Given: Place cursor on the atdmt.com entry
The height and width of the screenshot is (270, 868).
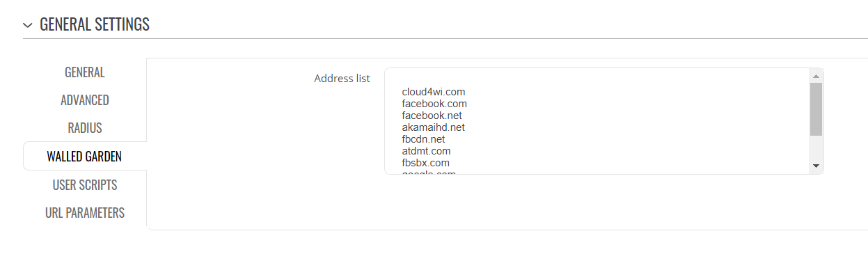Looking at the screenshot, I should (x=426, y=151).
